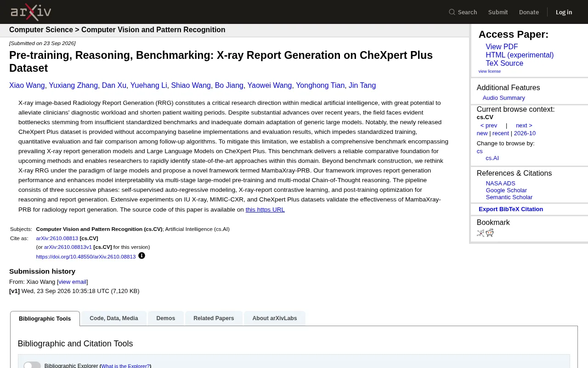Select the Demos tab
The width and height of the screenshot is (588, 368).
166,318
